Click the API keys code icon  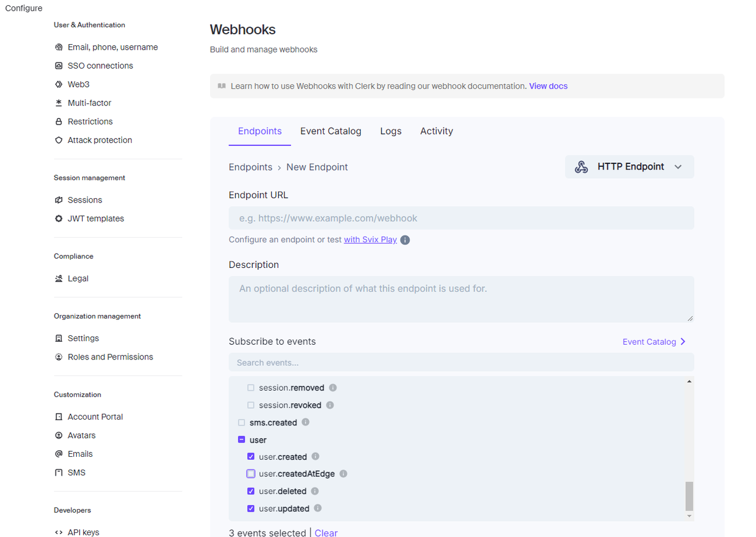coord(58,532)
